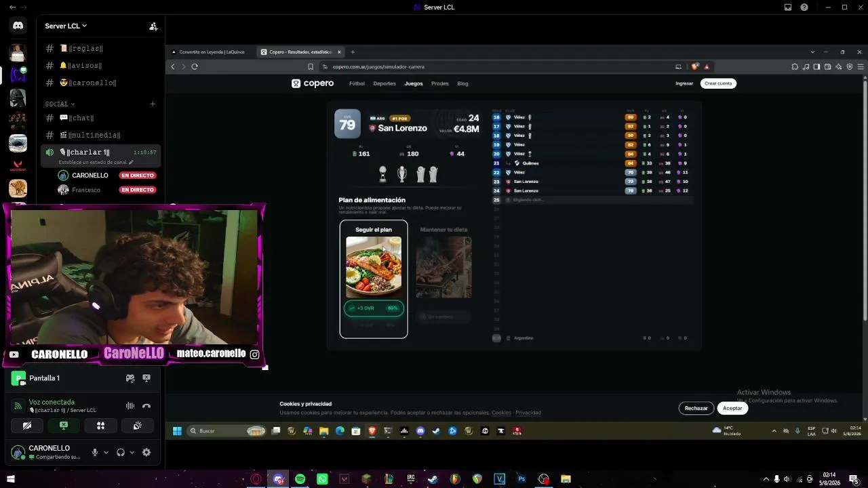The height and width of the screenshot is (488, 868).
Task: Switch to Convertite en Leyenda browser tab
Action: 212,52
